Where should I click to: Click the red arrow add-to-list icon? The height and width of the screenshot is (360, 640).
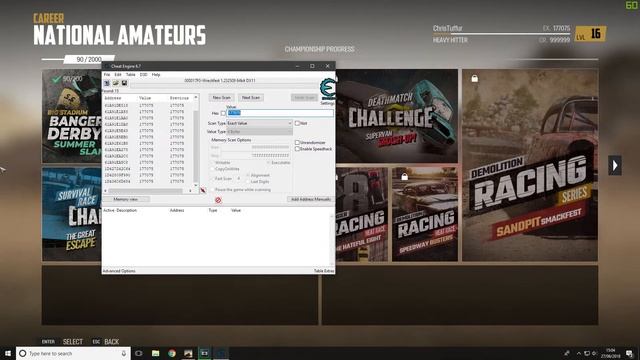point(203,191)
